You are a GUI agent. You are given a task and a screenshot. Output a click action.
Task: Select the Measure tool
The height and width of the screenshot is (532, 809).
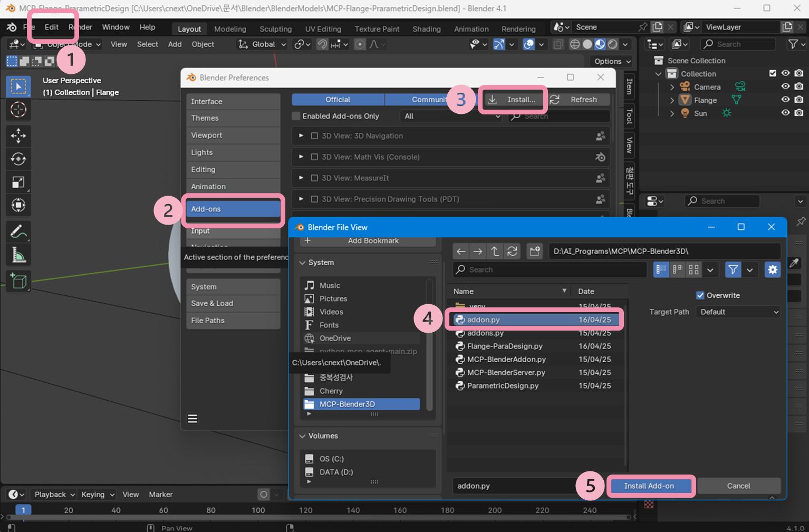pos(18,255)
